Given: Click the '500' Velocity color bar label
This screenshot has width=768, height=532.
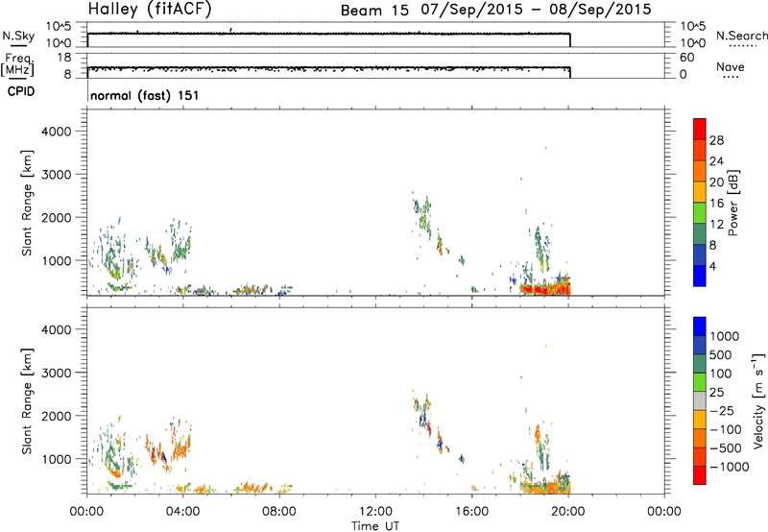Looking at the screenshot, I should (721, 355).
